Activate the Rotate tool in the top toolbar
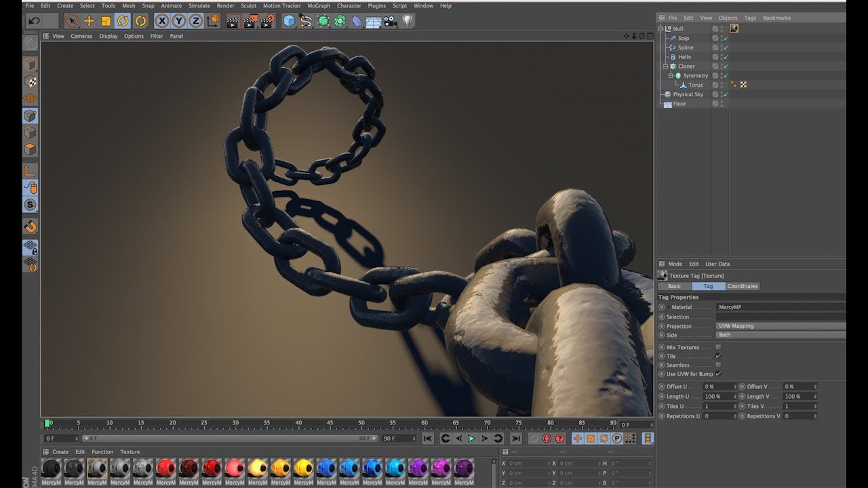 (123, 21)
